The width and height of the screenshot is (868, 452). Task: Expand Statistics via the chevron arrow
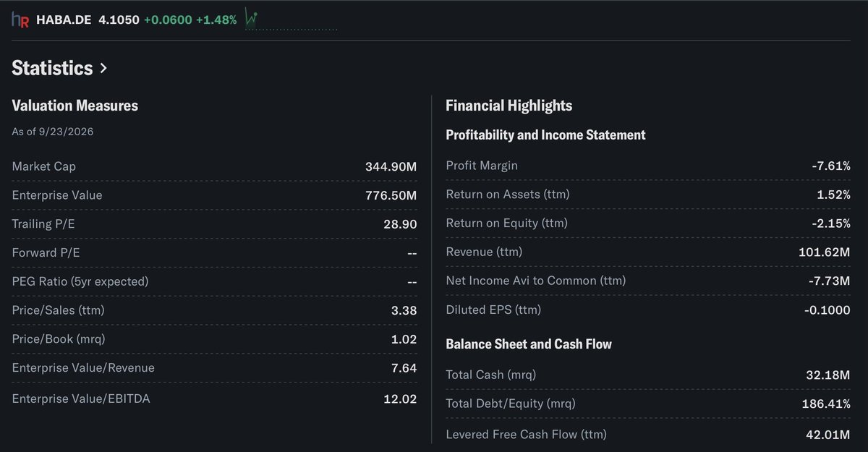pos(103,68)
